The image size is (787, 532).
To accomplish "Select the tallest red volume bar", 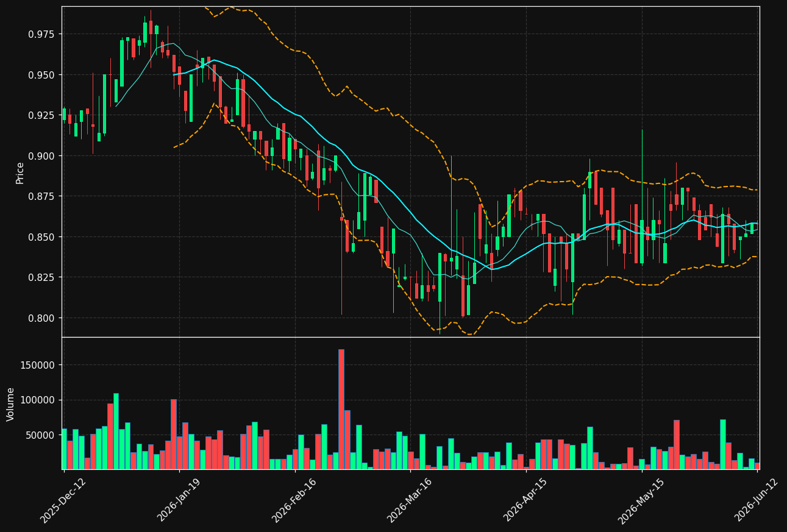I will [341, 409].
